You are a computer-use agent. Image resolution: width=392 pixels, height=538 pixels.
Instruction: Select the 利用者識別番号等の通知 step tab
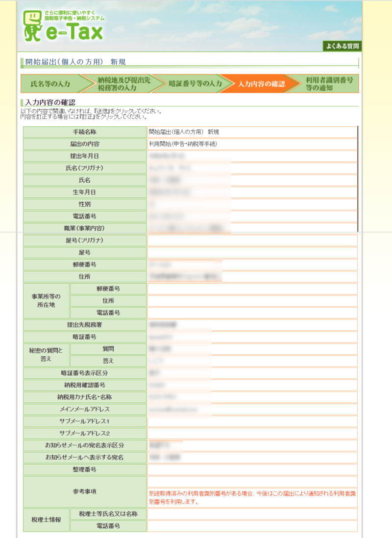(329, 84)
